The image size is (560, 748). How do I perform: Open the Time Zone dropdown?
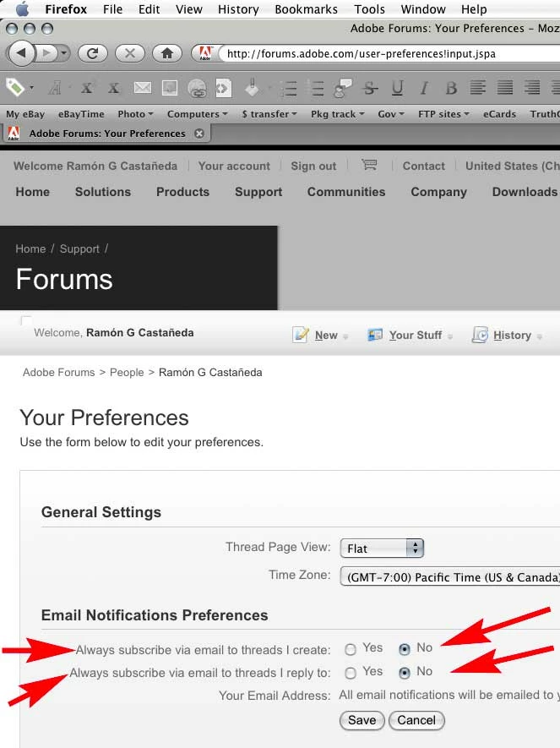pyautogui.click(x=450, y=576)
